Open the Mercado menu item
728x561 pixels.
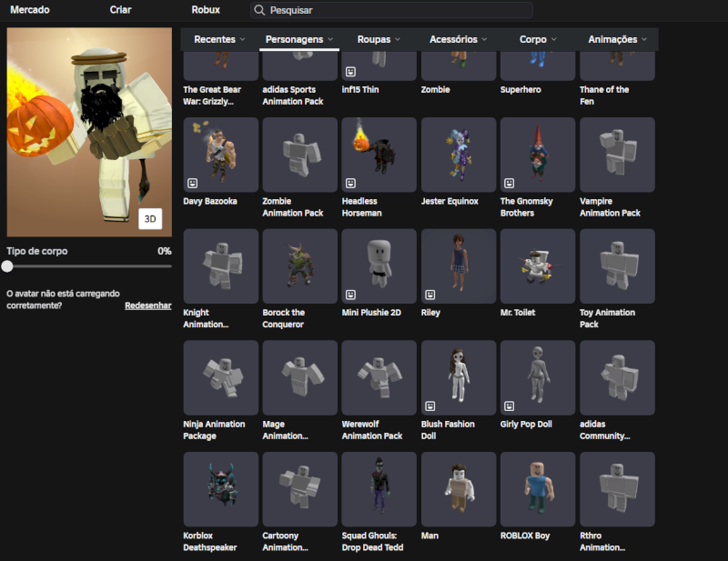30,10
